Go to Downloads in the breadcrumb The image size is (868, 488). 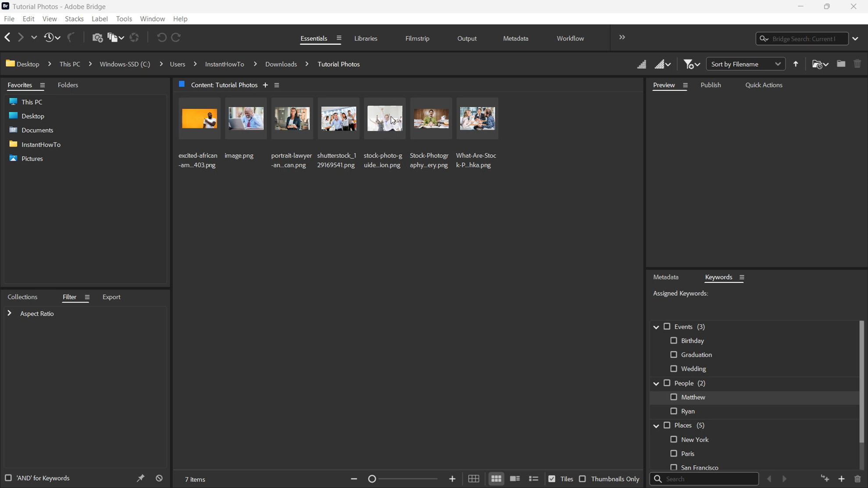[x=281, y=64]
